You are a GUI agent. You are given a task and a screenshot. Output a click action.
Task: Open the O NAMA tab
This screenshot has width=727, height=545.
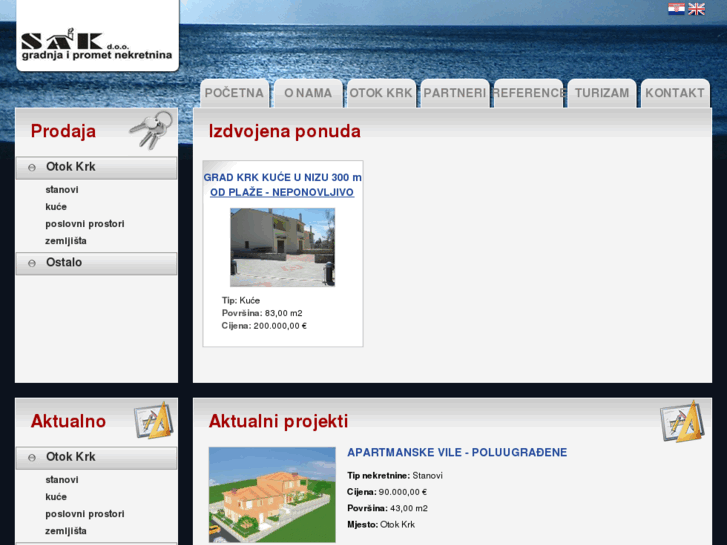coord(308,93)
